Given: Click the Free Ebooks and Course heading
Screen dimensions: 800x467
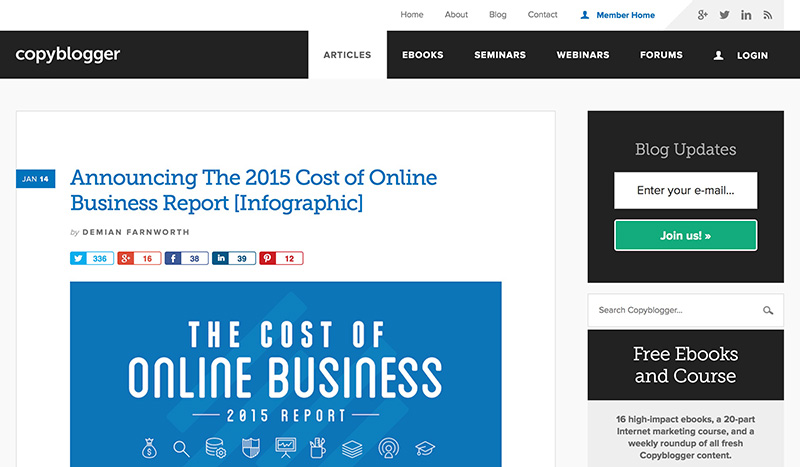Looking at the screenshot, I should [685, 364].
